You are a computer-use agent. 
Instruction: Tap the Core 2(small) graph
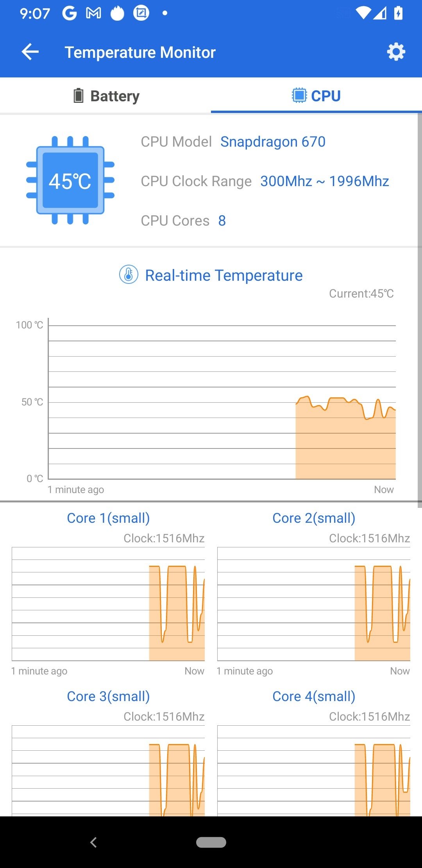(314, 604)
